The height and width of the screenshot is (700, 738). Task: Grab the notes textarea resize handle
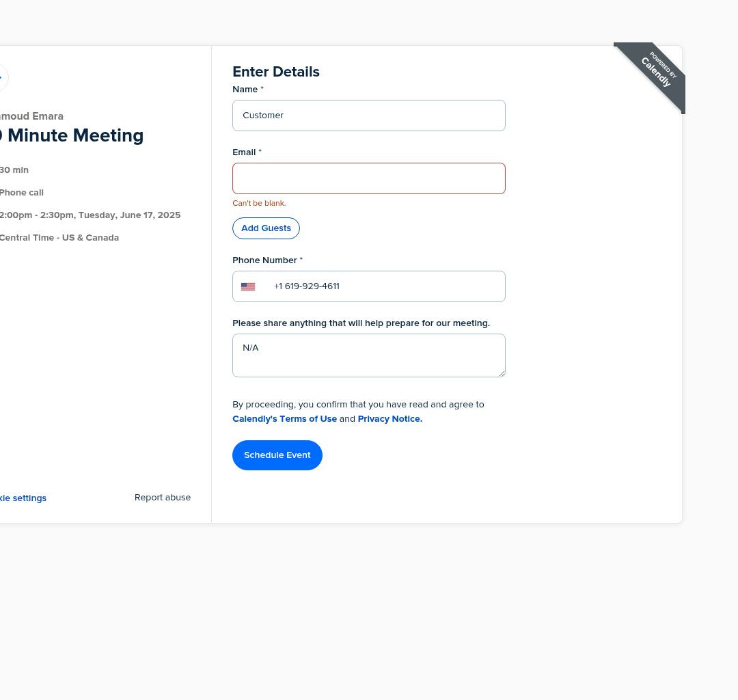(x=502, y=373)
